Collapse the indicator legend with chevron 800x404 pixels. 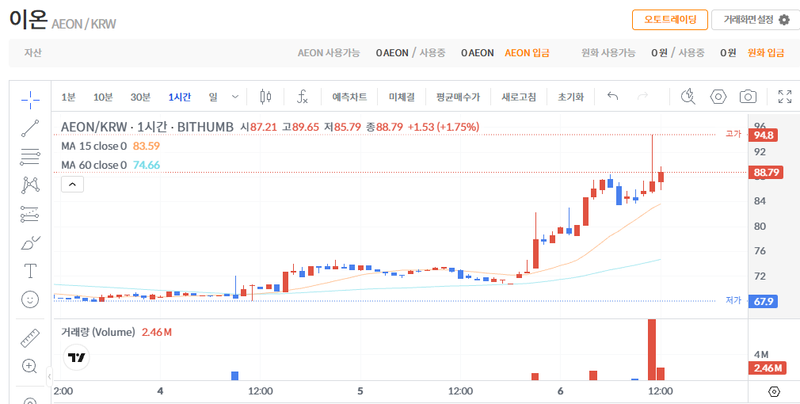(72, 184)
